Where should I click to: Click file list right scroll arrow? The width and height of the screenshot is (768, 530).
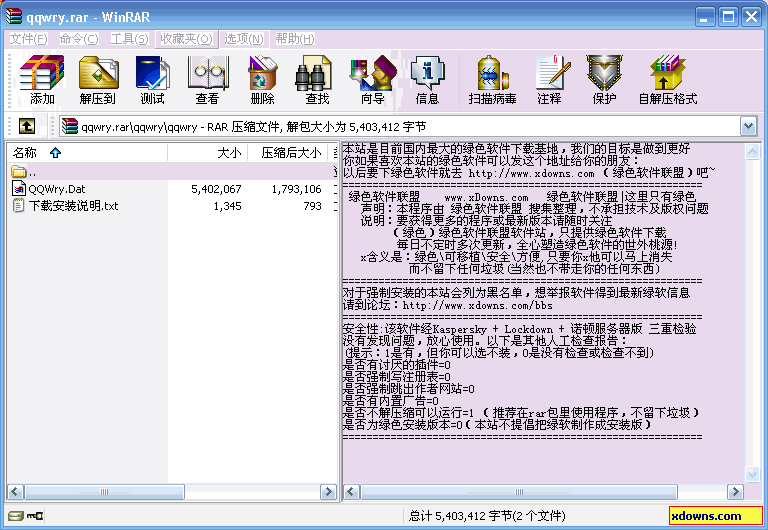point(328,491)
